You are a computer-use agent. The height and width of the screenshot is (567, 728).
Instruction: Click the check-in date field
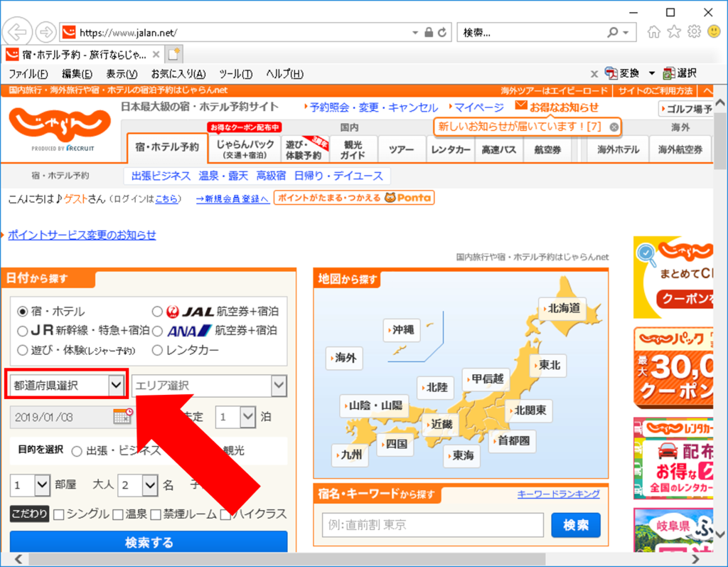[x=63, y=417]
